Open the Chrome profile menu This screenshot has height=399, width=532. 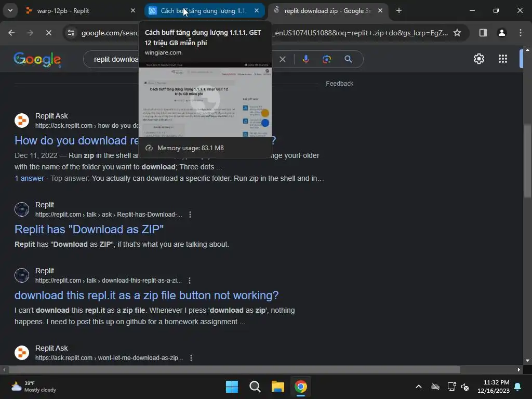[x=502, y=33]
